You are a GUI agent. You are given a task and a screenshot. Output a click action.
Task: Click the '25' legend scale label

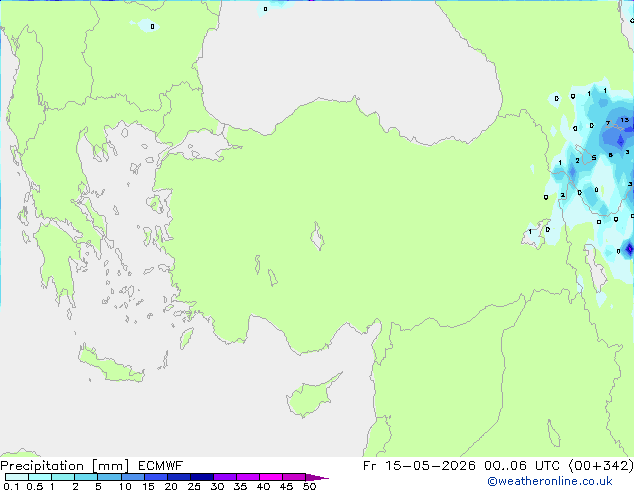tap(194, 486)
